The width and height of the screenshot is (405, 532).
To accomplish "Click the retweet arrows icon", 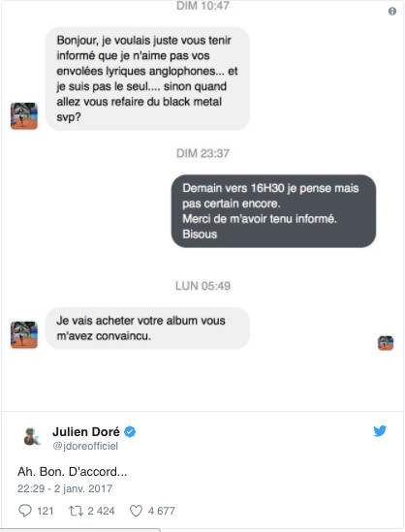I will [76, 511].
